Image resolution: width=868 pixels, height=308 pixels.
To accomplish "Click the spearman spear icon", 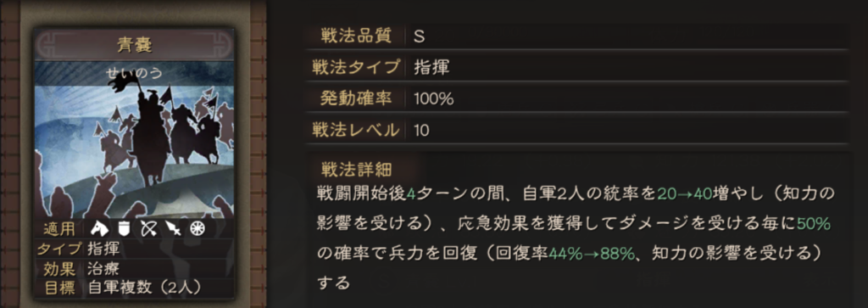I will pos(173,228).
